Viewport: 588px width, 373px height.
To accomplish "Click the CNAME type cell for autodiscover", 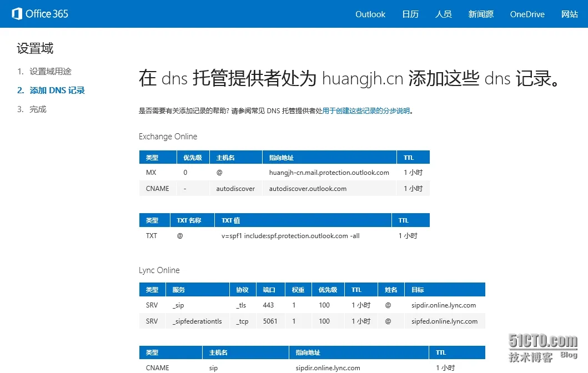I will click(x=158, y=189).
